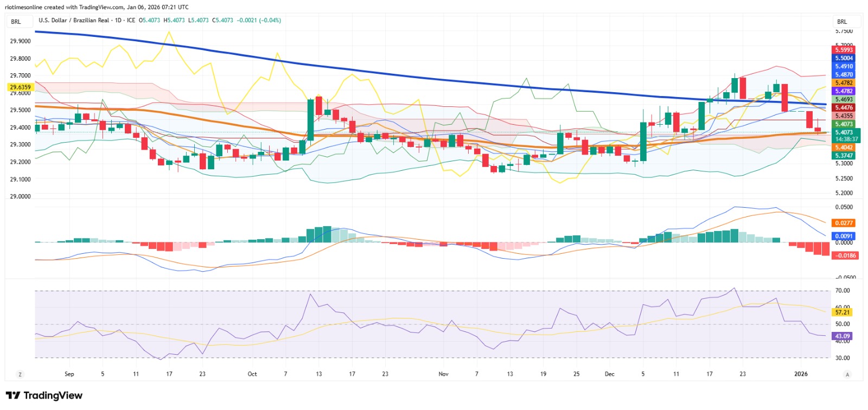Click the blue 0.0091 MACD value label
The height and width of the screenshot is (410, 868).
844,236
